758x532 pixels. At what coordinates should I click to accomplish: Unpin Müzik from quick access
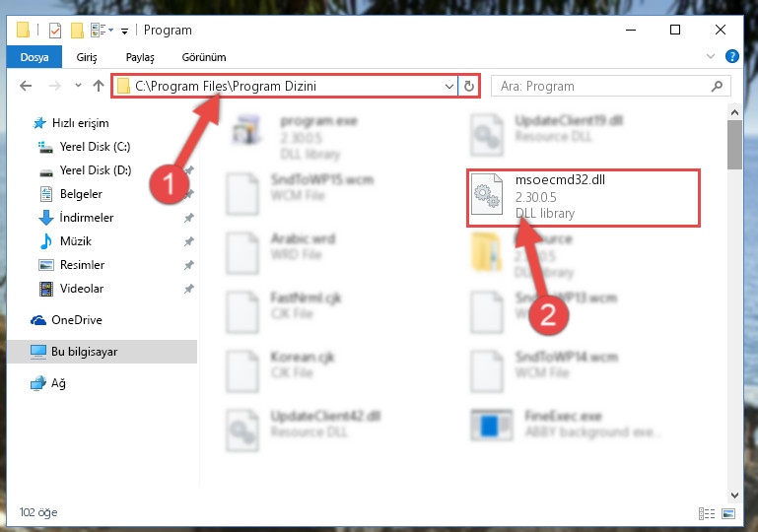pos(189,241)
